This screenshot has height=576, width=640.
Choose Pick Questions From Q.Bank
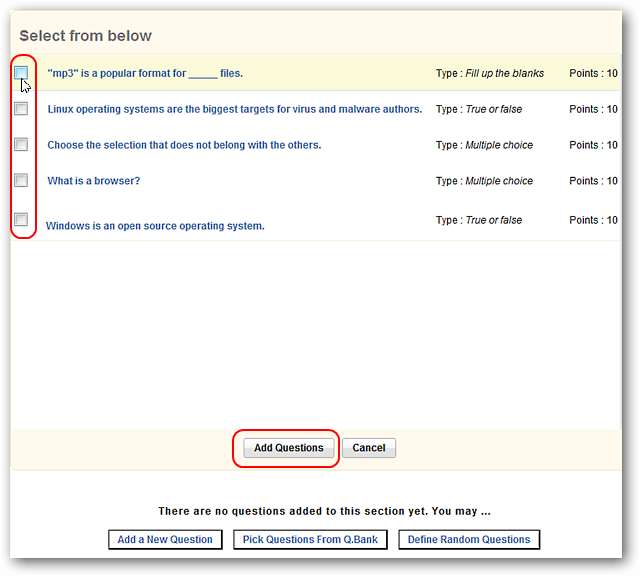point(310,540)
